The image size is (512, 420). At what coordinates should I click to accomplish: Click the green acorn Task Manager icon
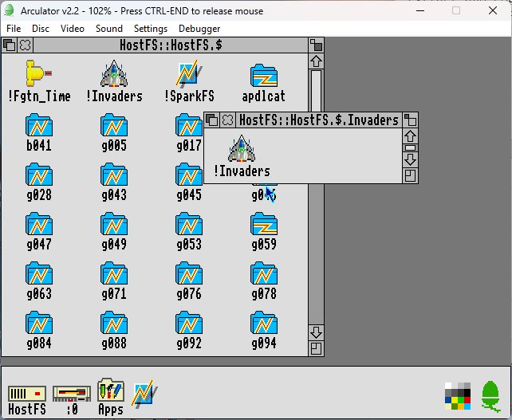point(490,396)
